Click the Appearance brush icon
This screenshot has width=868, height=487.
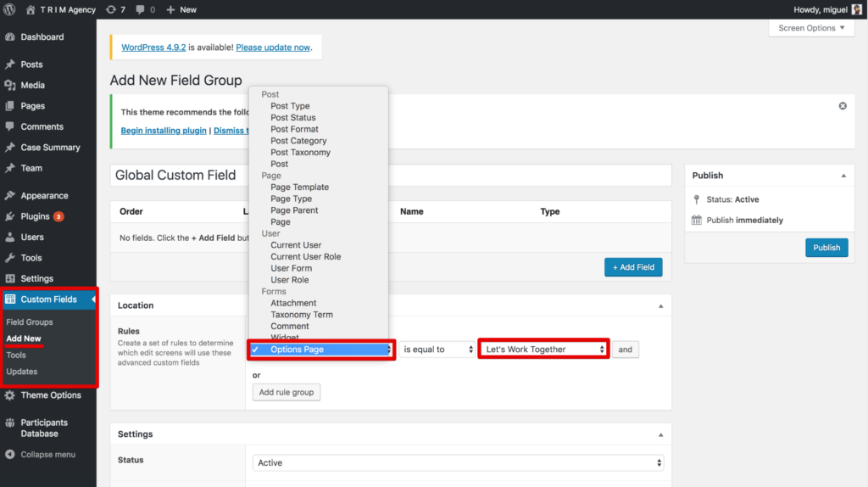click(x=10, y=196)
